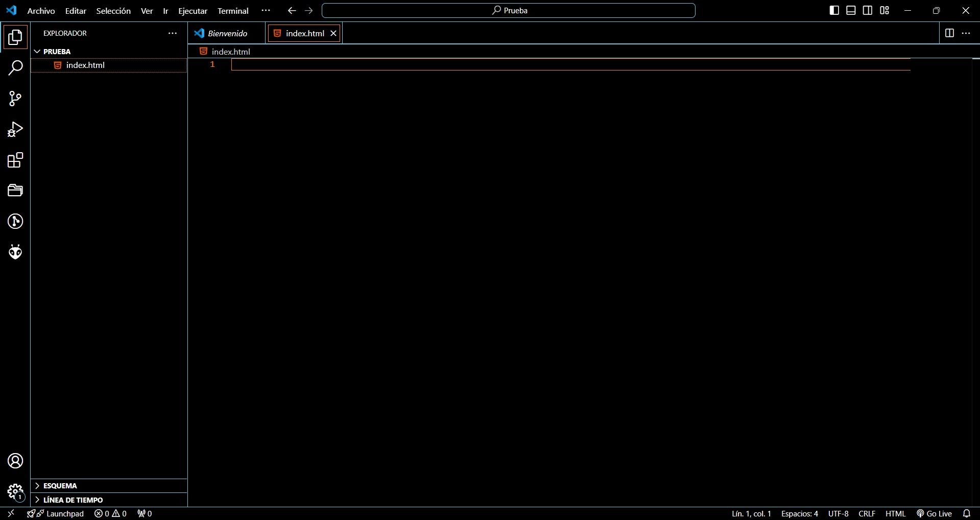Open editor More Actions ellipsis

[x=966, y=33]
